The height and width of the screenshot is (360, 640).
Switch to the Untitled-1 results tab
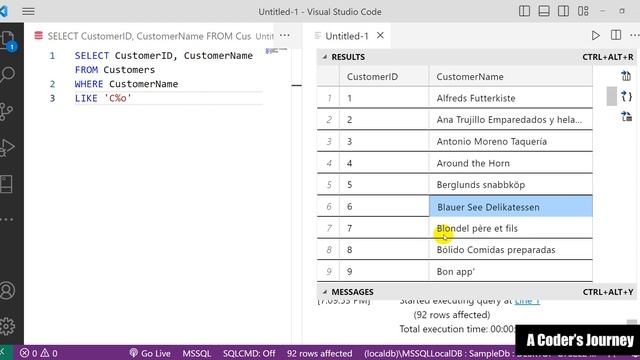[347, 36]
